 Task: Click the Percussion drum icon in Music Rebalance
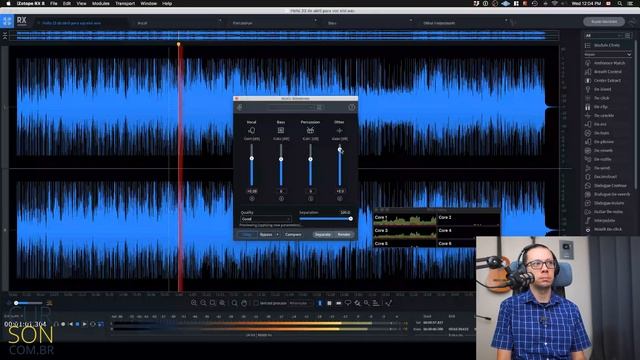[310, 131]
